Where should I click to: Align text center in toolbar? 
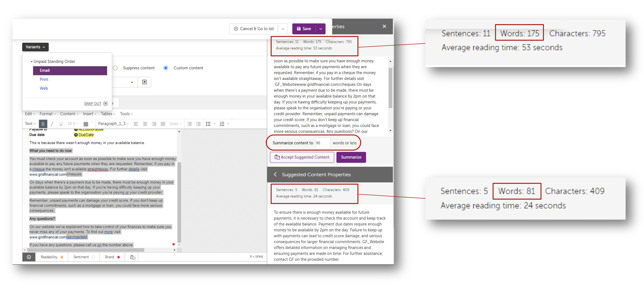pyautogui.click(x=145, y=124)
